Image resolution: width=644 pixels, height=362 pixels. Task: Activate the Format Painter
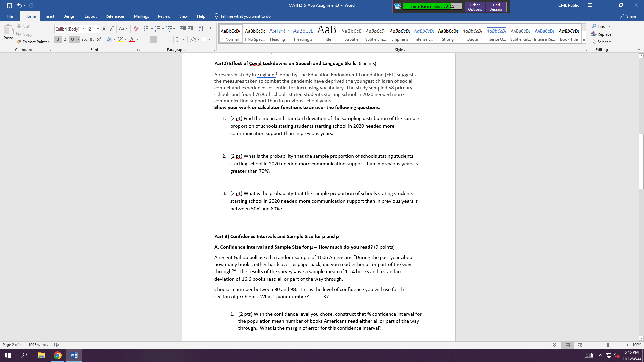coord(33,42)
